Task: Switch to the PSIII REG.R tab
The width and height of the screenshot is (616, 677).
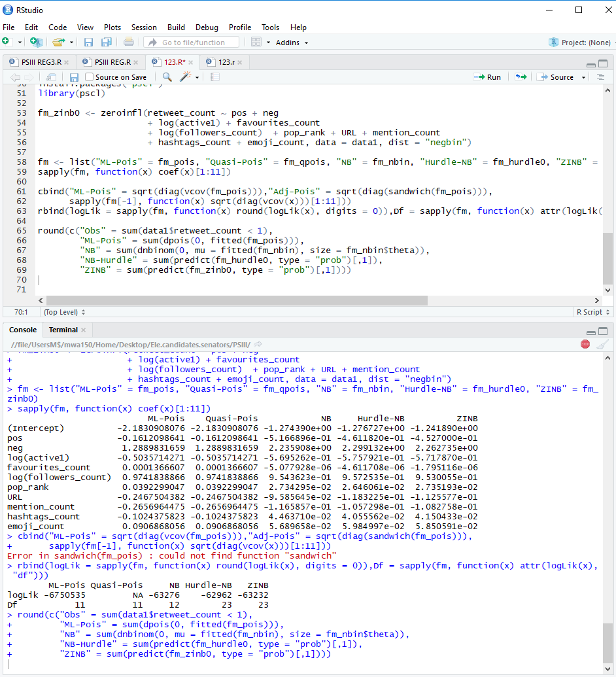Action: [112, 62]
